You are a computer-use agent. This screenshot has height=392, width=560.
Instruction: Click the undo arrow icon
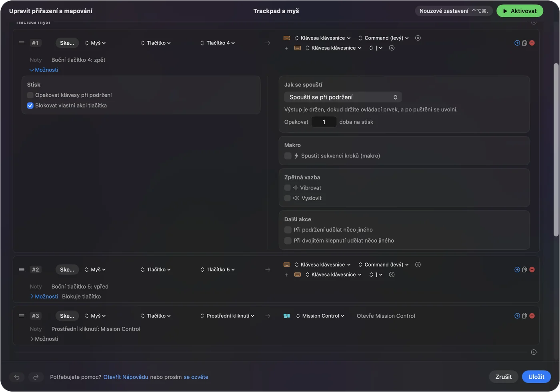(x=17, y=377)
